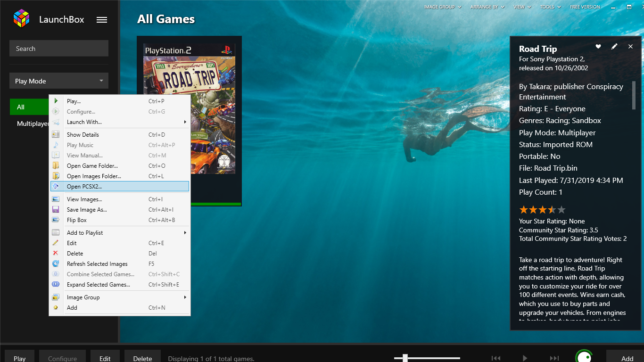Open the Tools dropdown menu
This screenshot has width=644, height=362.
pyautogui.click(x=550, y=7)
